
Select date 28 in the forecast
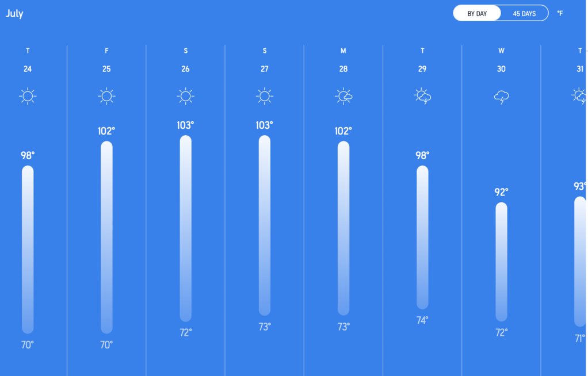[x=343, y=69]
